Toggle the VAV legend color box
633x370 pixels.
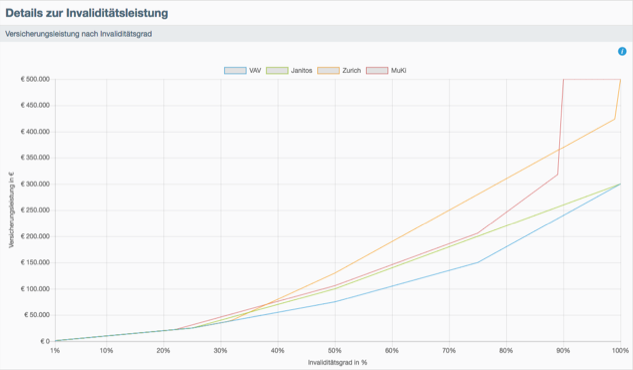tap(235, 71)
